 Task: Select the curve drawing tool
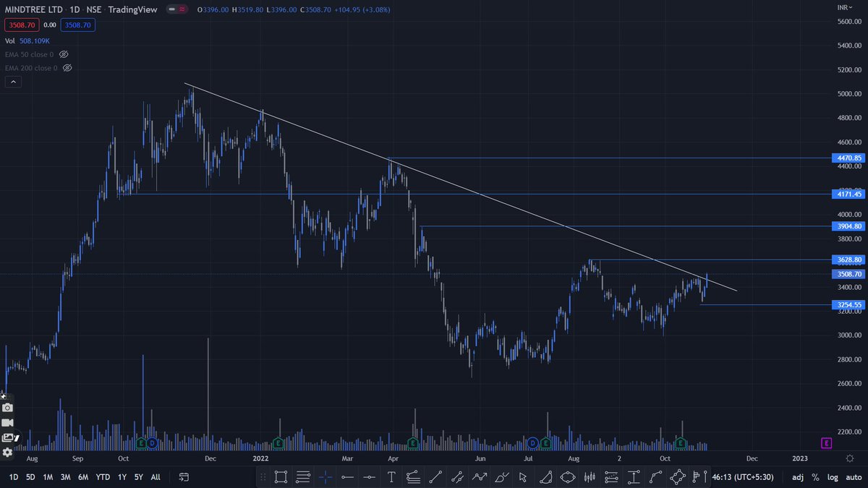[655, 477]
